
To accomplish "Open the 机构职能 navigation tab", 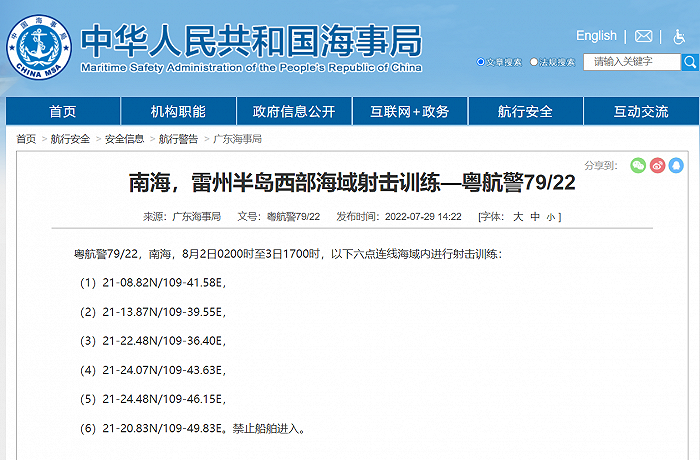I will tap(178, 111).
